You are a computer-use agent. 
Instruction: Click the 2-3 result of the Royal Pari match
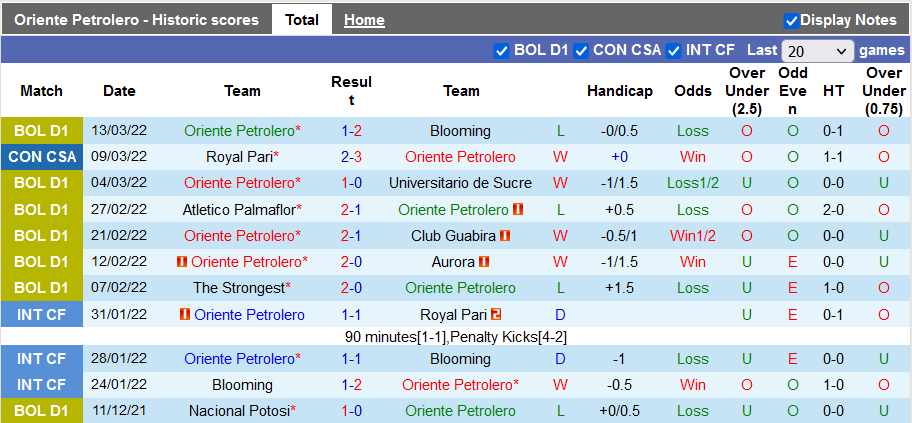(x=351, y=157)
